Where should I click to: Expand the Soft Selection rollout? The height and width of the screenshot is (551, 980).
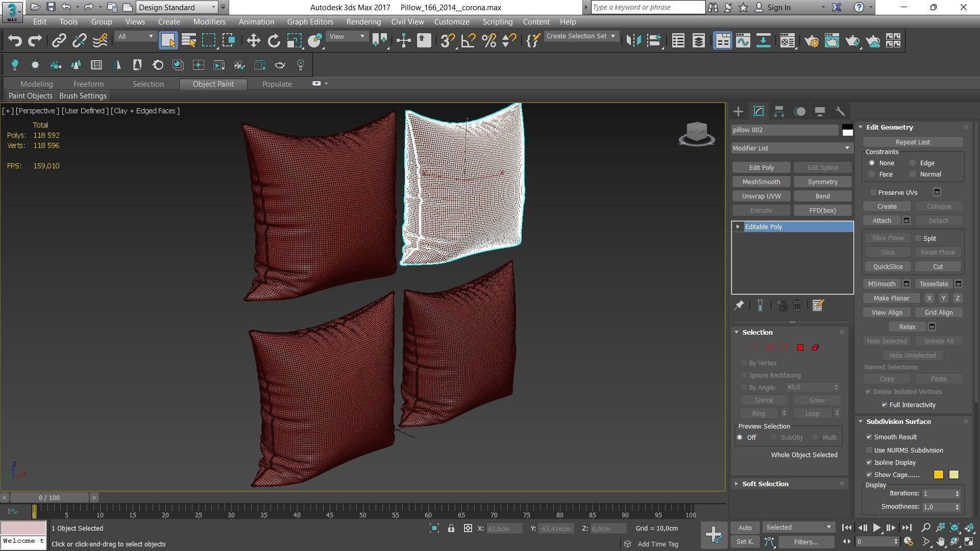coord(765,484)
